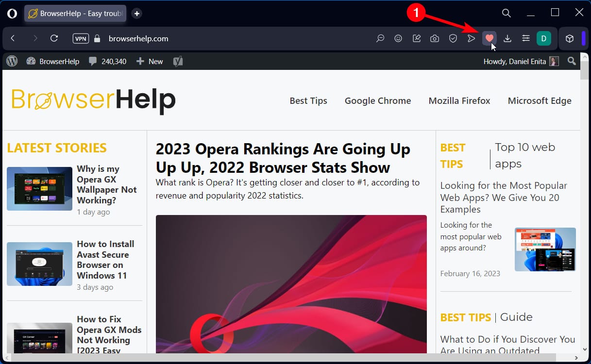591x364 pixels.
Task: Reload the current page
Action: pyautogui.click(x=54, y=38)
